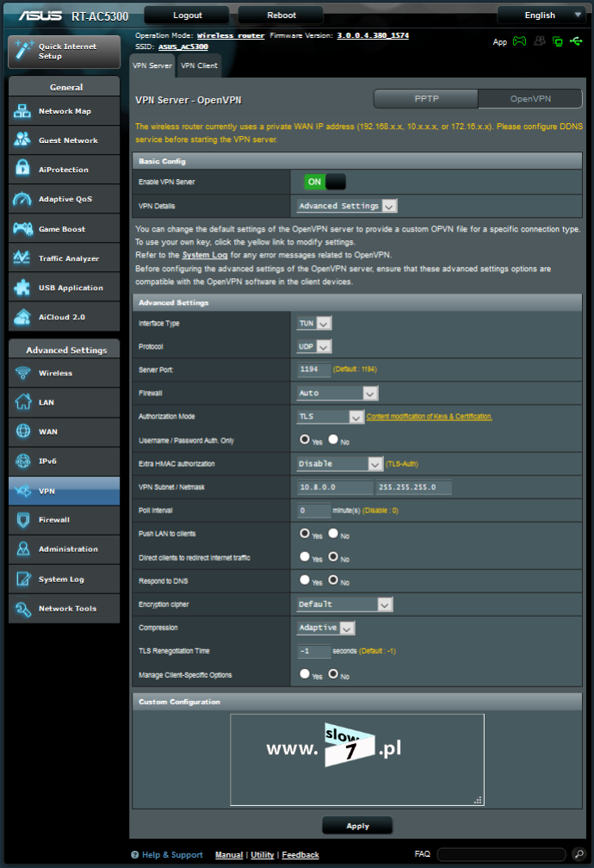Image resolution: width=594 pixels, height=868 pixels.
Task: Select the PPTP server type tab
Action: coord(426,98)
